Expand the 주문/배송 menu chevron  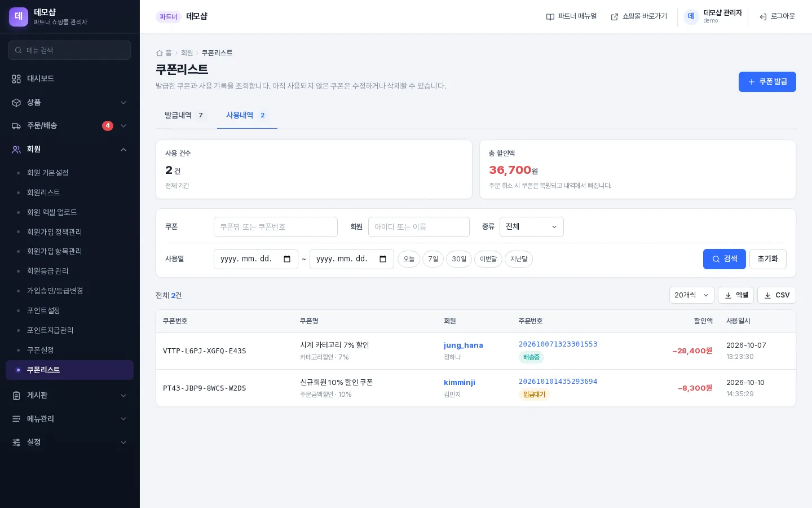click(123, 125)
